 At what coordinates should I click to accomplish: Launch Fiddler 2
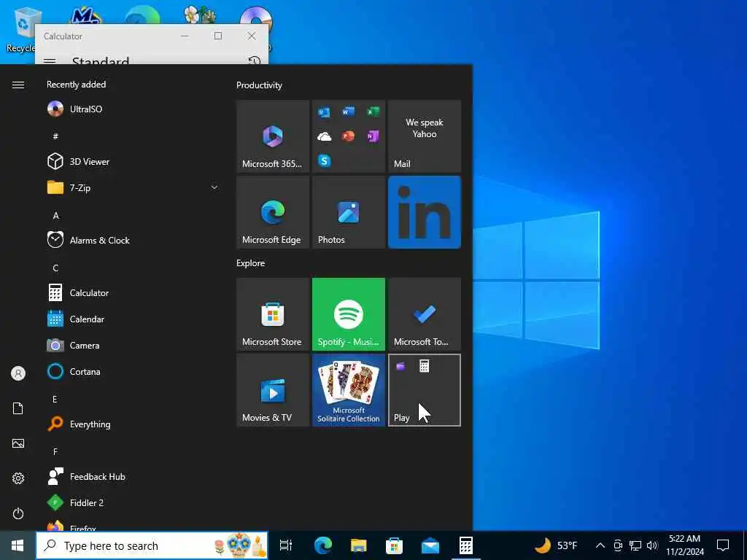(133, 502)
